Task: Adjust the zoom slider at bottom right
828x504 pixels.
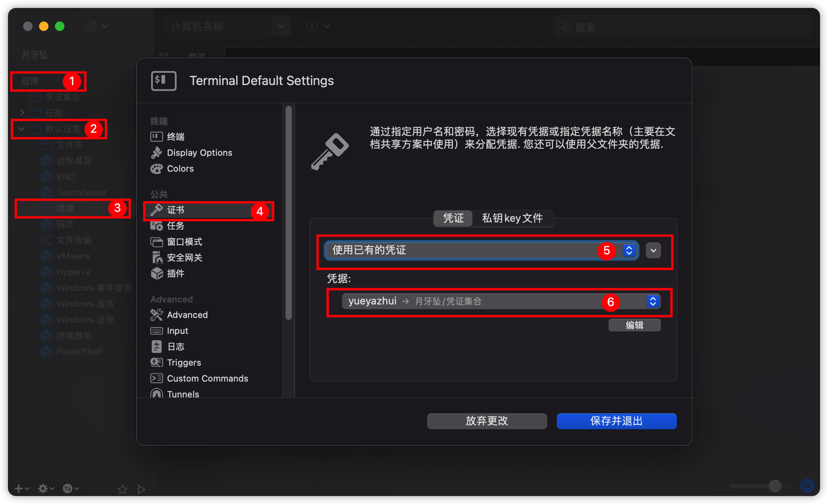Action: point(775,486)
